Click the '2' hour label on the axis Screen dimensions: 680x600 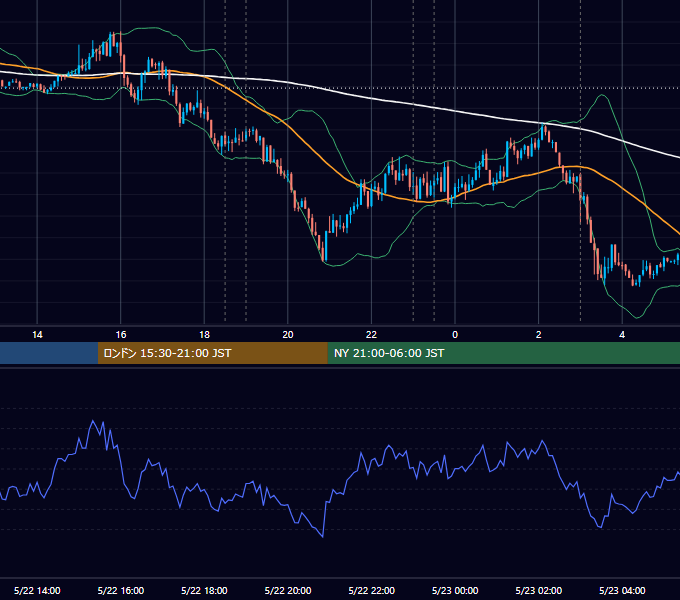(539, 335)
